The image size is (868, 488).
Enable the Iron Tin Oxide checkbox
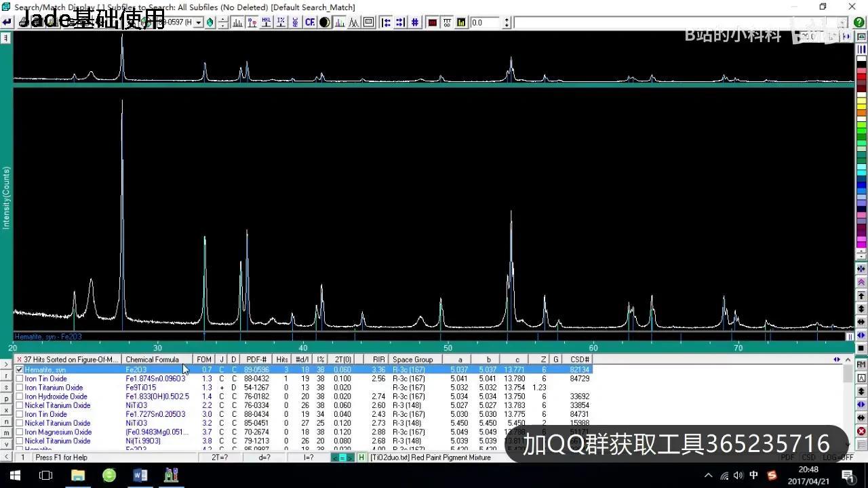[19, 378]
